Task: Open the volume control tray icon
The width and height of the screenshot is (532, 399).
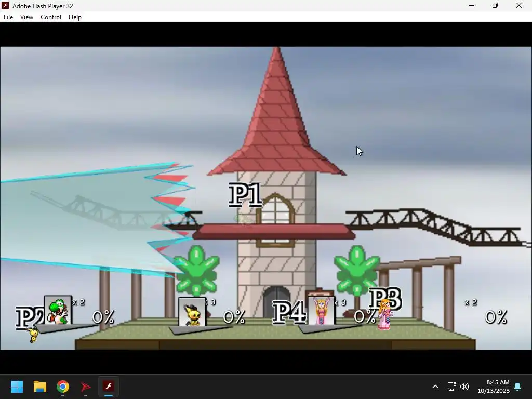Action: 464,387
